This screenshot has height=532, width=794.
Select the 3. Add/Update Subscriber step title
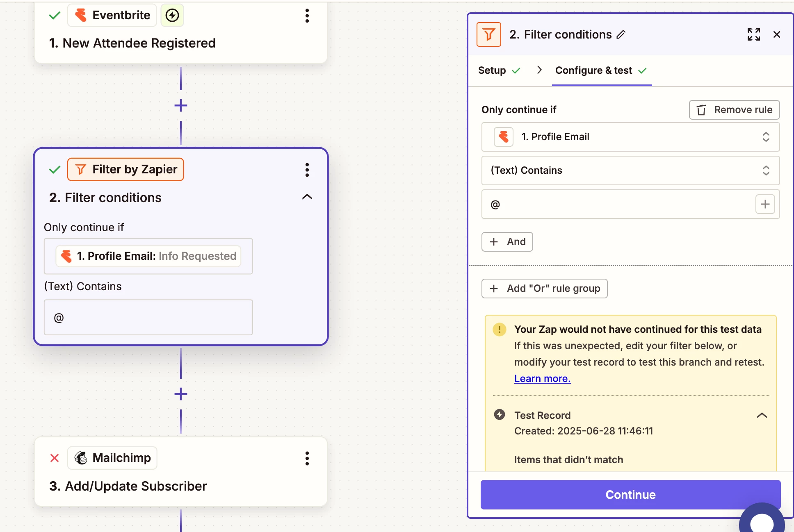(x=128, y=486)
